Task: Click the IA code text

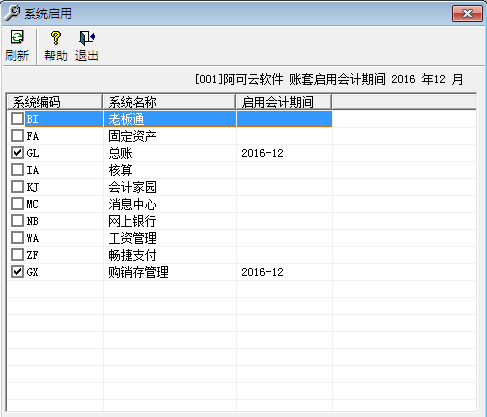Action: click(33, 170)
